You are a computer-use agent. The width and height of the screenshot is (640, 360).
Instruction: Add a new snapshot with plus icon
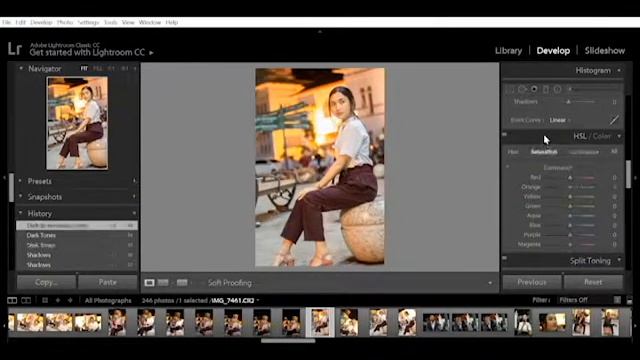[x=134, y=197]
